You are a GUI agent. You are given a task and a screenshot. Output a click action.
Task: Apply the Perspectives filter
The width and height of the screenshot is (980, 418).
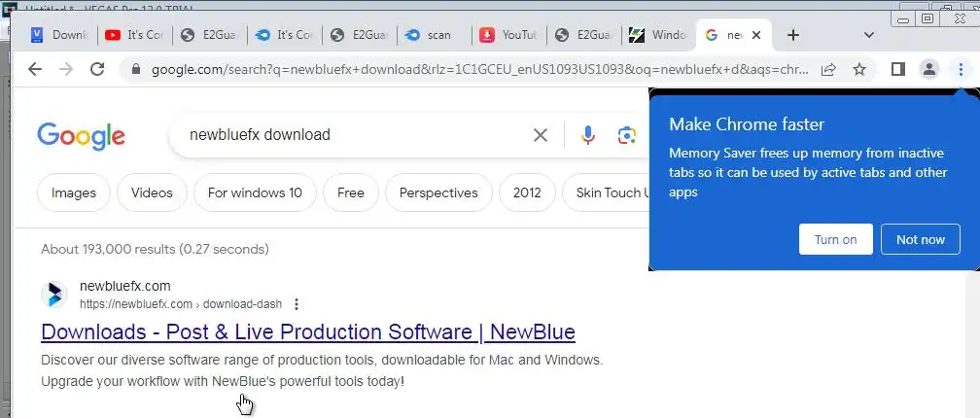tap(438, 192)
